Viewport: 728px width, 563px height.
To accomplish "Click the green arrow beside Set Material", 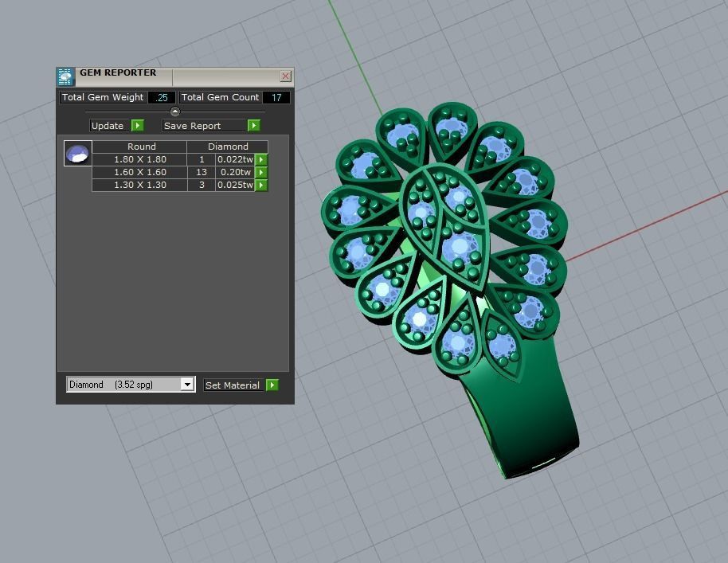I will [272, 385].
